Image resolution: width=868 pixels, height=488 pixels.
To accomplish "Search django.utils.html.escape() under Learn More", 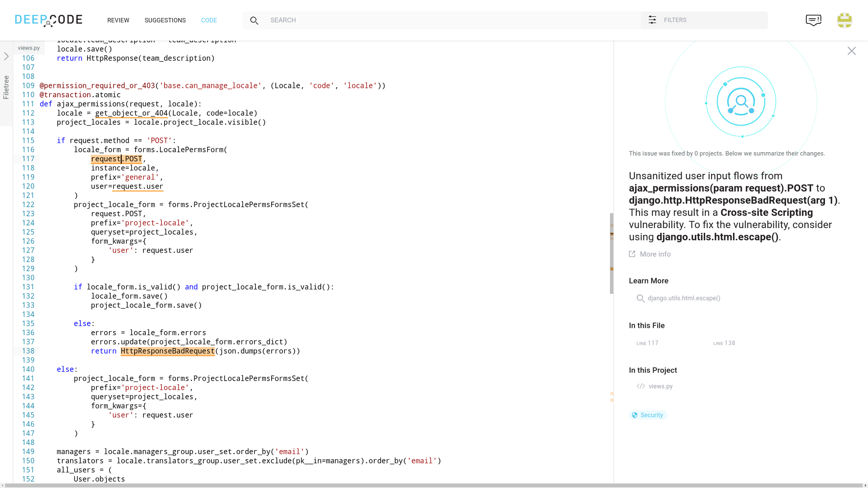I will click(684, 298).
